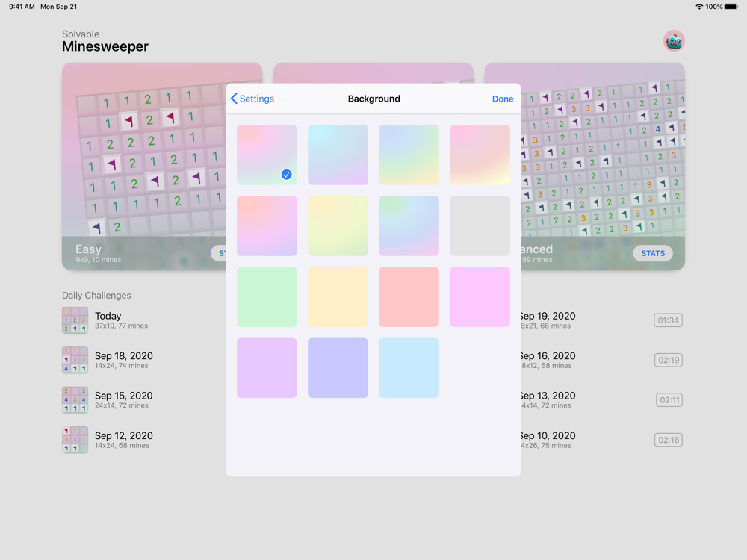This screenshot has width=747, height=560.
Task: Pick the solid mint green background
Action: coord(267,296)
